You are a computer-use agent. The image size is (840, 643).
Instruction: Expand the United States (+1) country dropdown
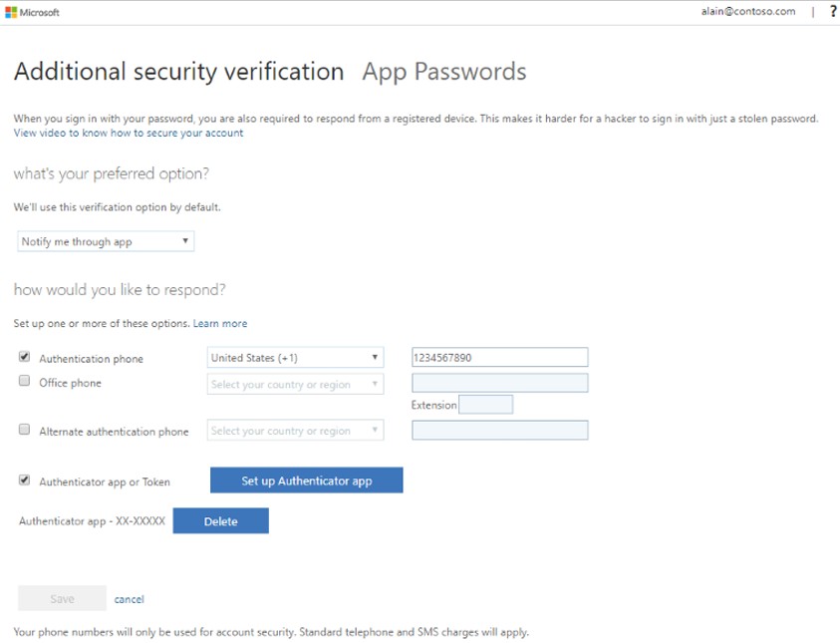pyautogui.click(x=294, y=358)
